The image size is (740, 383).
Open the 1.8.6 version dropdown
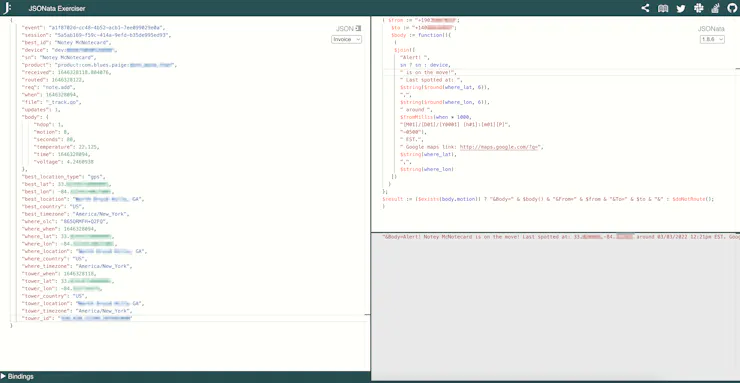(x=712, y=40)
